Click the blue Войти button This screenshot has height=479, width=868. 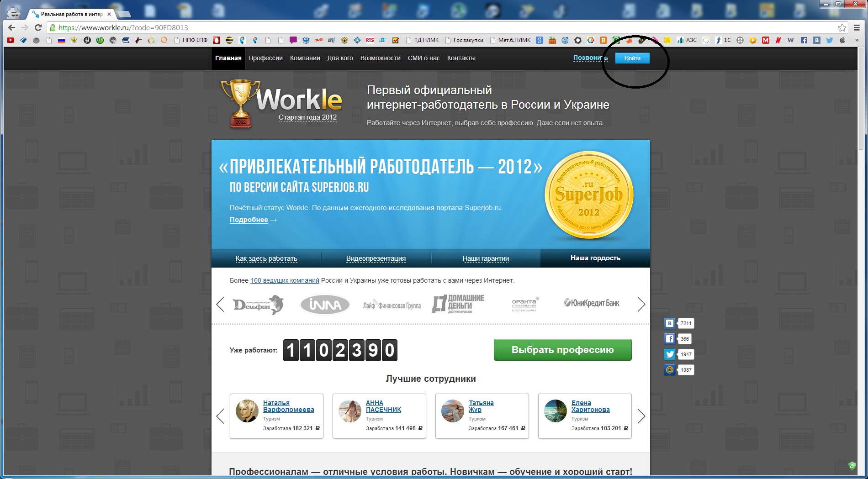(x=632, y=58)
